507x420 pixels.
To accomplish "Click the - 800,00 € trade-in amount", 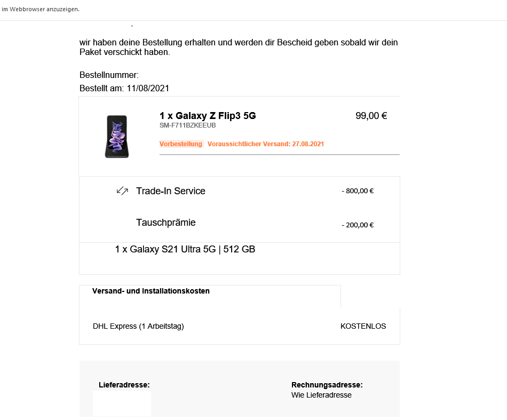I will (358, 191).
